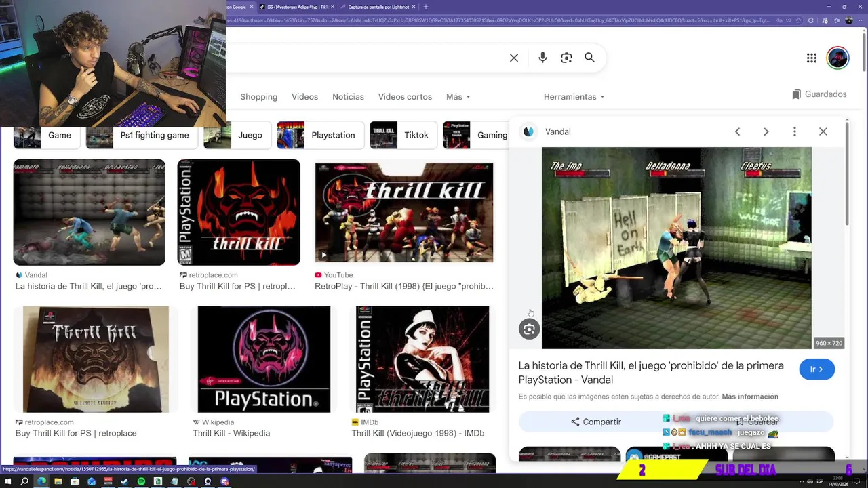Open the Windows Start menu
Viewport: 868px width, 488px height.
pyautogui.click(x=7, y=481)
